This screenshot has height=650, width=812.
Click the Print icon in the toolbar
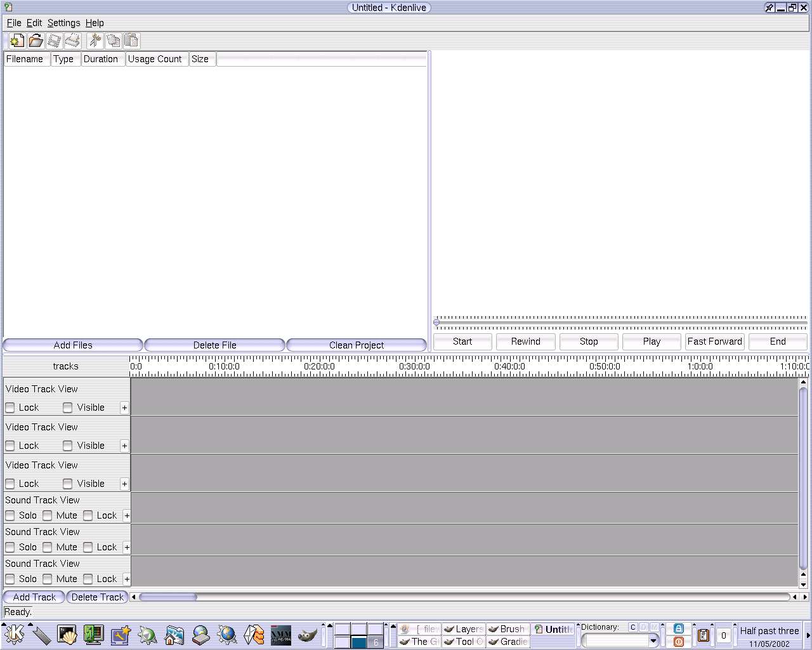tap(73, 41)
